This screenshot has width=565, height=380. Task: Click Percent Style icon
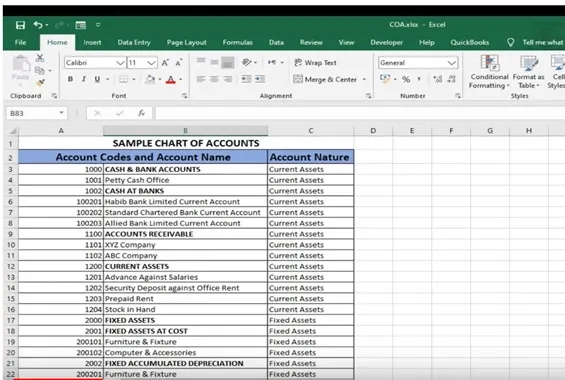coord(406,79)
